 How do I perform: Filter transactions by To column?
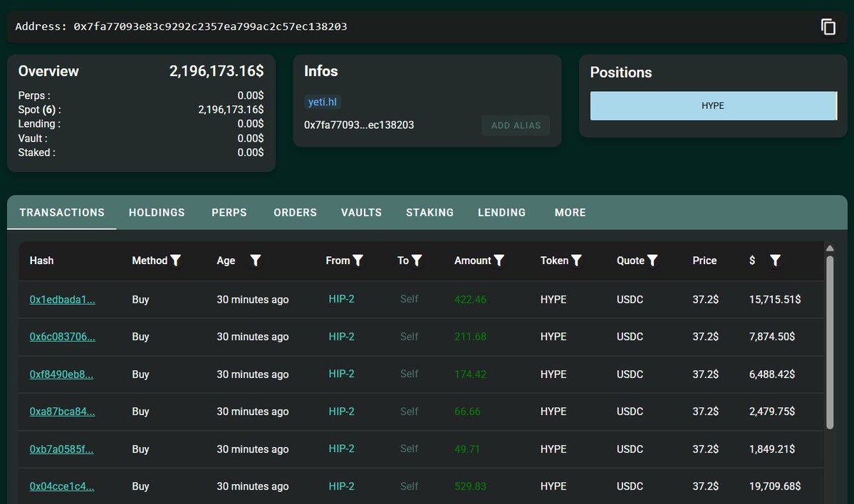click(417, 261)
